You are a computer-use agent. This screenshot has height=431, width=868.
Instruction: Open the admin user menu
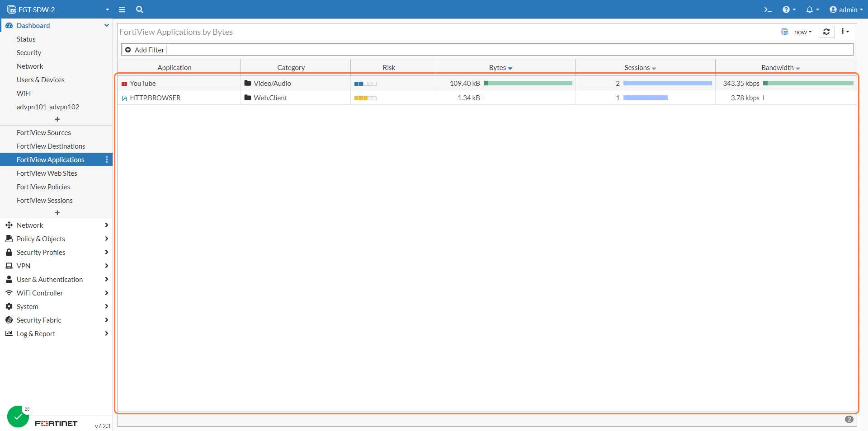click(x=846, y=9)
